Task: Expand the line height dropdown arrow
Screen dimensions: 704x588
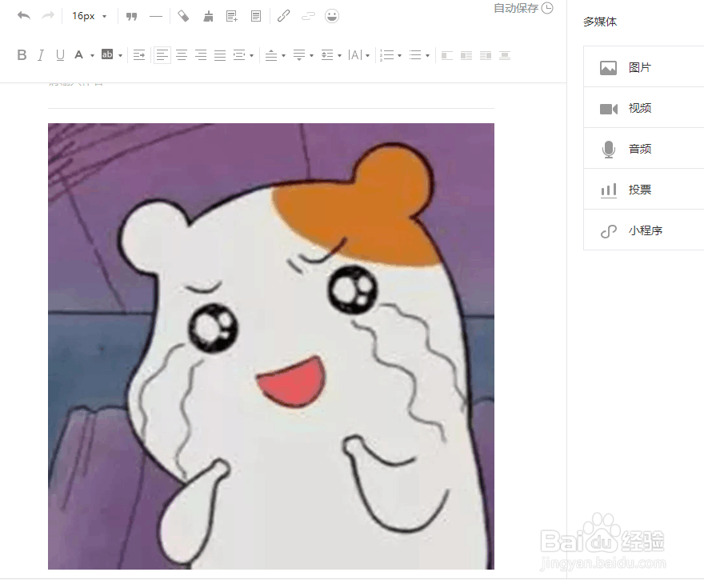Action: pyautogui.click(x=340, y=56)
